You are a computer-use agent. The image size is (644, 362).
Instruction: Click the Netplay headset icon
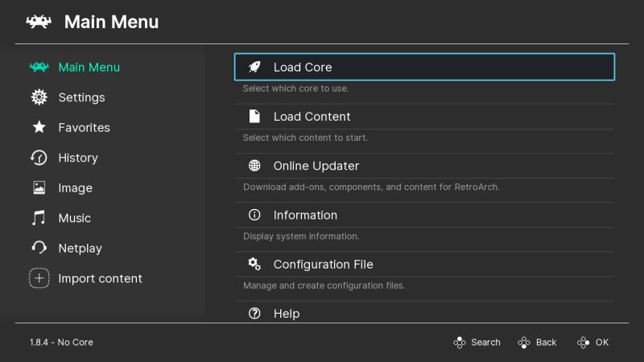pyautogui.click(x=39, y=248)
